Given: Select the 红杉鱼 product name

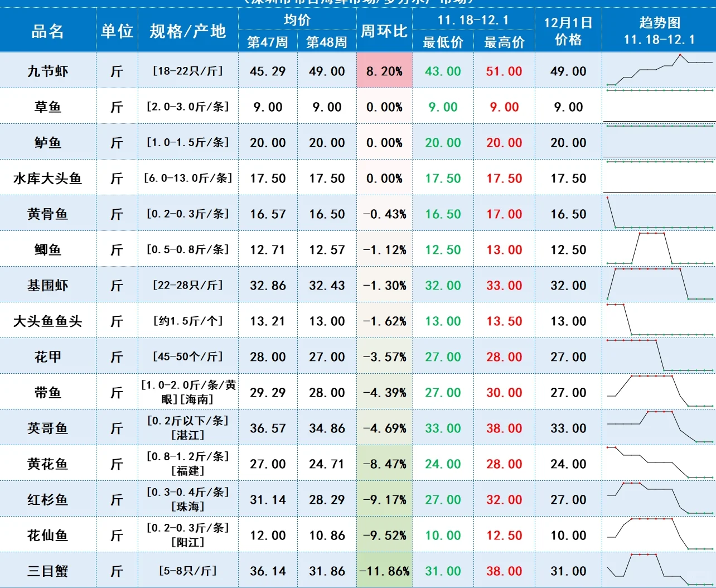Looking at the screenshot, I should 48,500.
